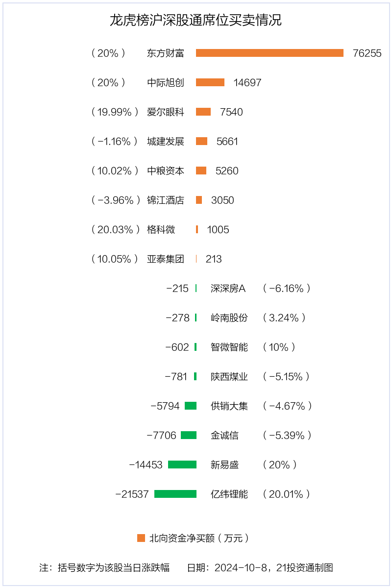Click the orange bar for 中际旭创
This screenshot has width=392, height=588.
tap(210, 82)
